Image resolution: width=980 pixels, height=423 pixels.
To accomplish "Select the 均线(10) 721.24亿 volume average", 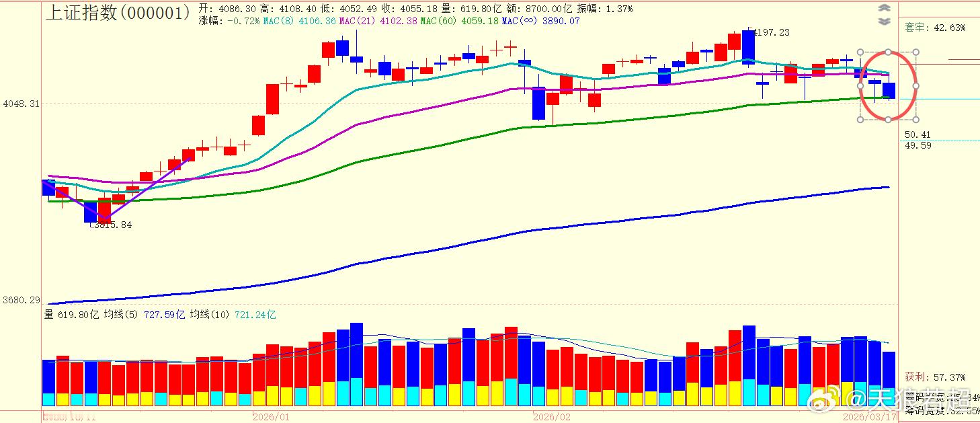I will 233,315.
